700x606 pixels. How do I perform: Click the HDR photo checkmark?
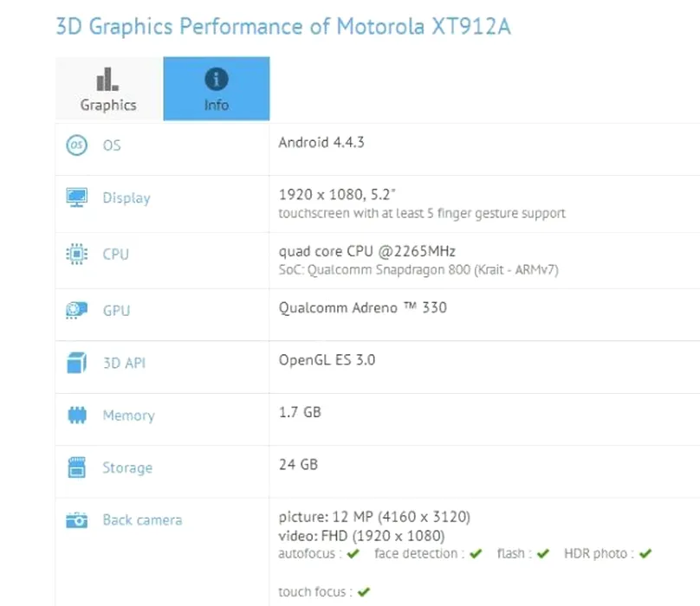(x=645, y=554)
